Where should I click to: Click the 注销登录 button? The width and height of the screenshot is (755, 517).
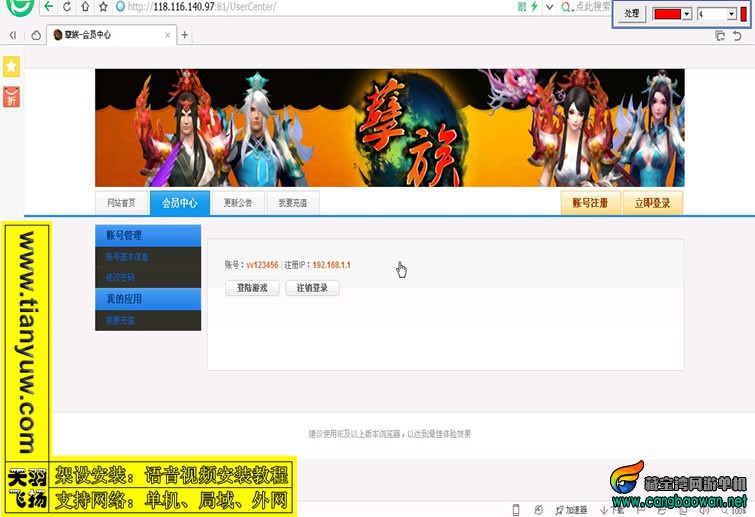point(312,288)
